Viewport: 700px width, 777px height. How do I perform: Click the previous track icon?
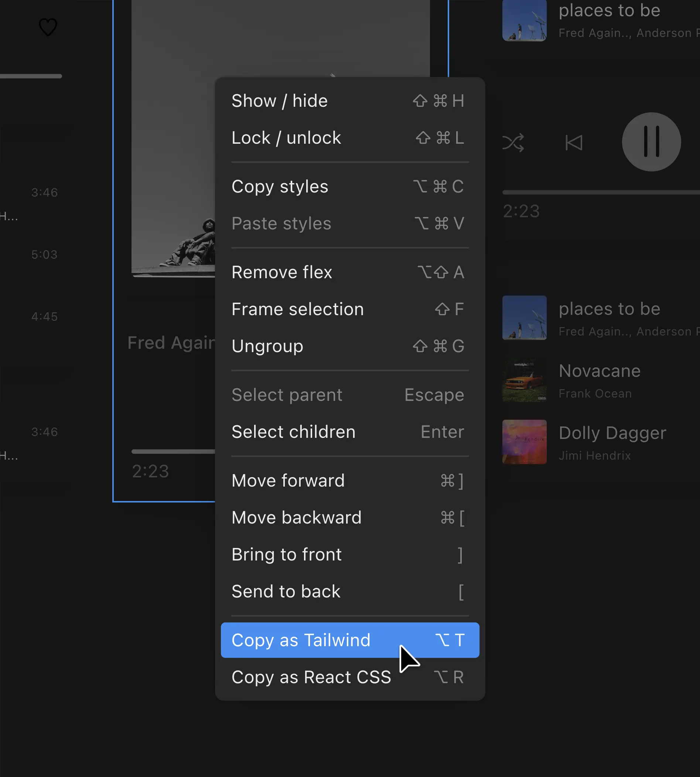[574, 143]
